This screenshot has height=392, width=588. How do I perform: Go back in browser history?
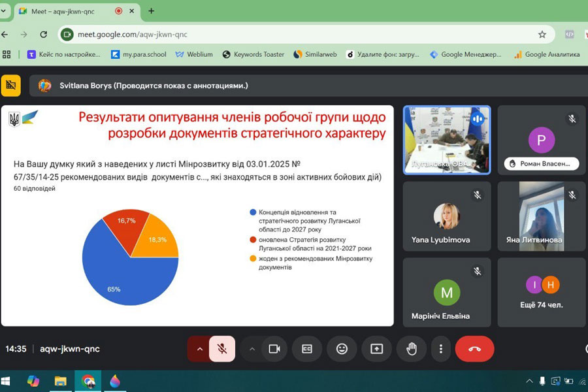pos(5,35)
